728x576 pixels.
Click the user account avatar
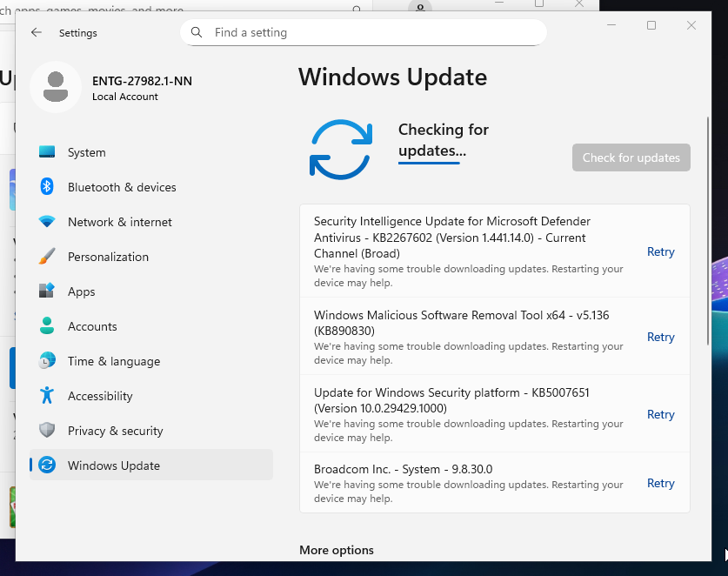pyautogui.click(x=56, y=87)
